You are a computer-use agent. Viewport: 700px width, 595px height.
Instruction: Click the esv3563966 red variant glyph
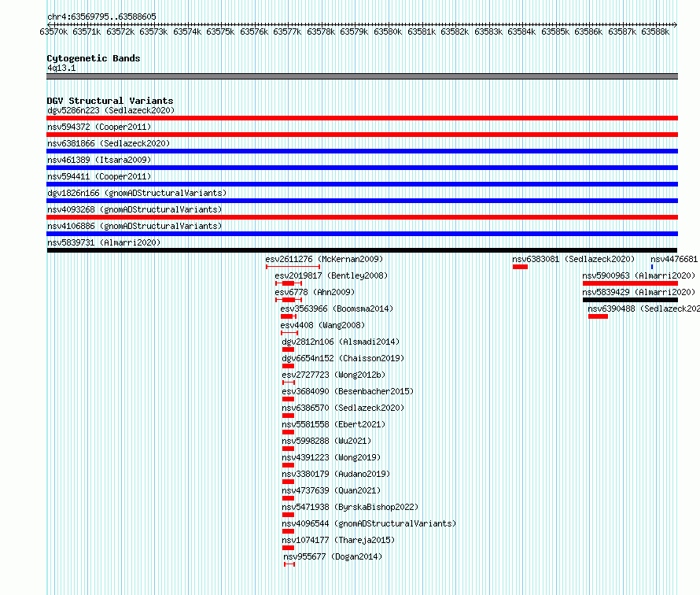[x=289, y=316]
